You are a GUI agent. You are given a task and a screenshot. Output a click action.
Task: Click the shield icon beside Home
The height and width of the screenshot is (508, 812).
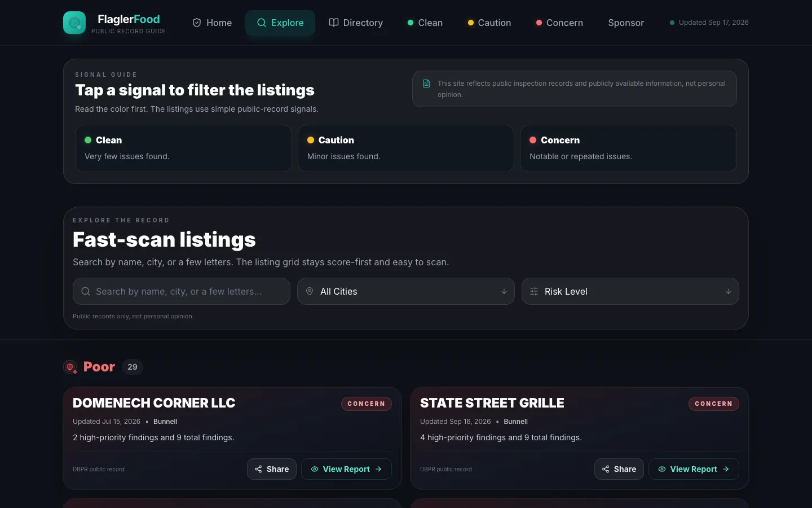[197, 23]
